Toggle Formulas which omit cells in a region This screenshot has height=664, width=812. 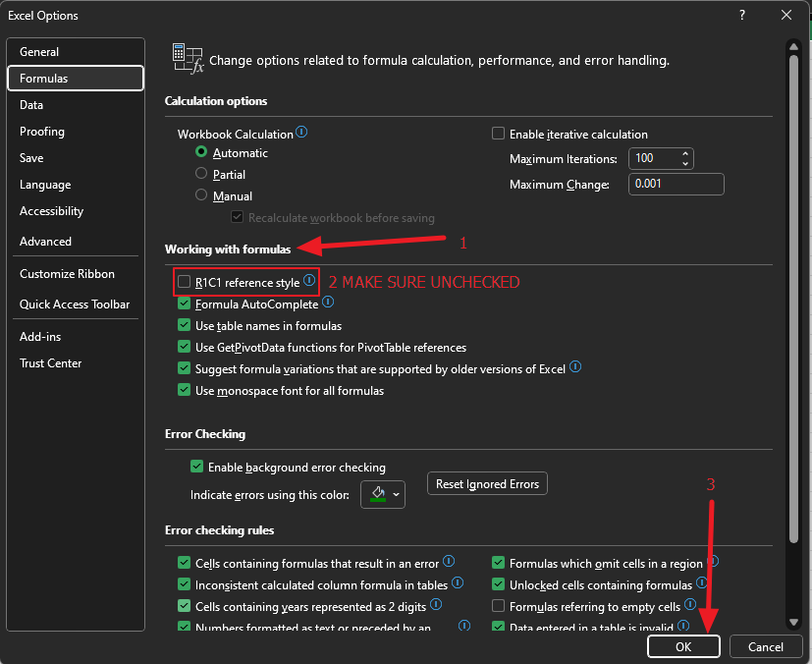point(498,563)
